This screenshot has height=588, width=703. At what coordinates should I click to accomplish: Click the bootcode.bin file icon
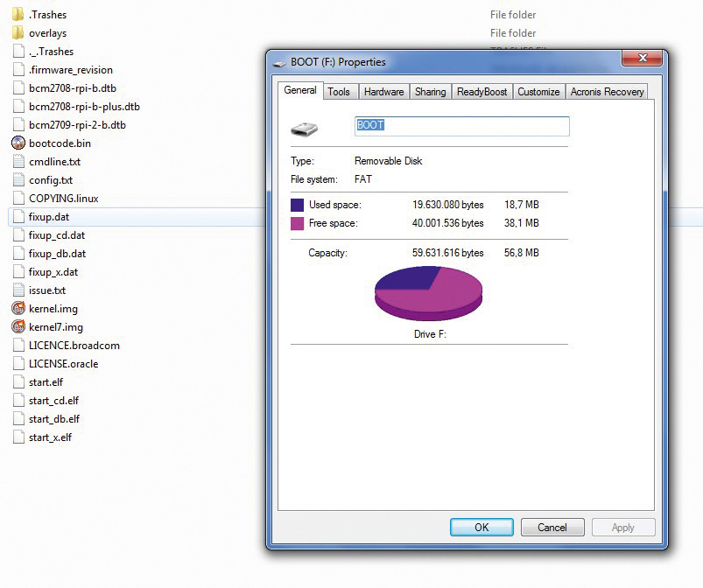pyautogui.click(x=18, y=143)
